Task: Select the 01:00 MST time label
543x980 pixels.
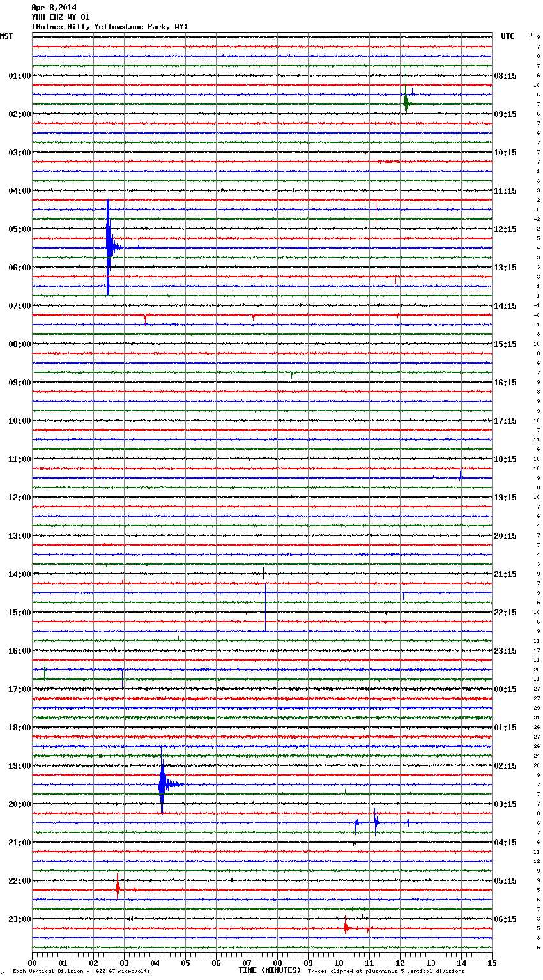Action: tap(20, 76)
